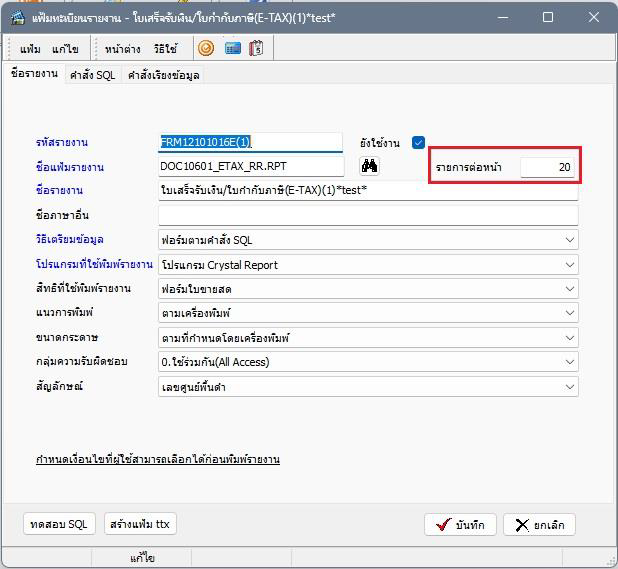Click the ยกเลิก cancel button
Viewport: 618px width, 569px height.
(539, 525)
